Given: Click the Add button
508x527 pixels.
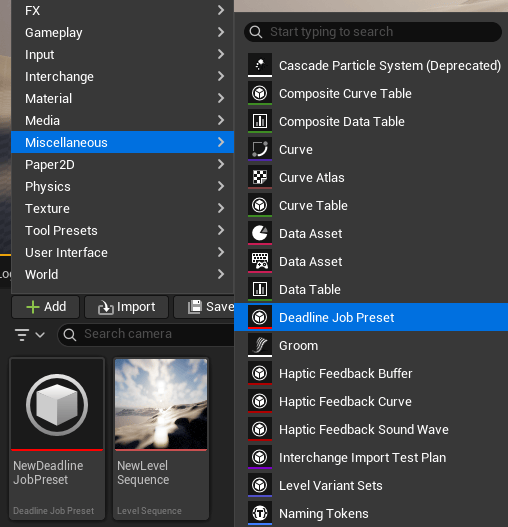Looking at the screenshot, I should click(46, 307).
